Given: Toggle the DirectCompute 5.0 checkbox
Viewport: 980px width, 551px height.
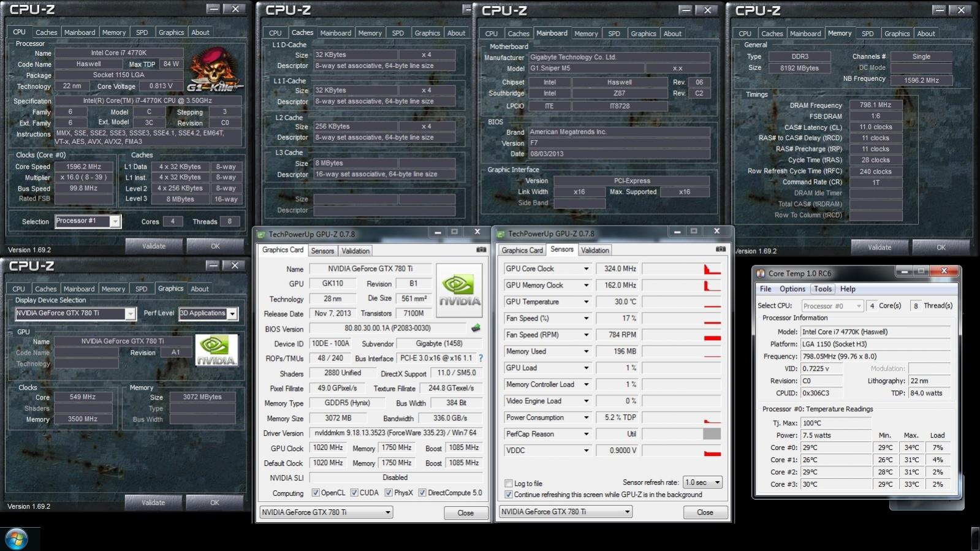Looking at the screenshot, I should pyautogui.click(x=422, y=493).
